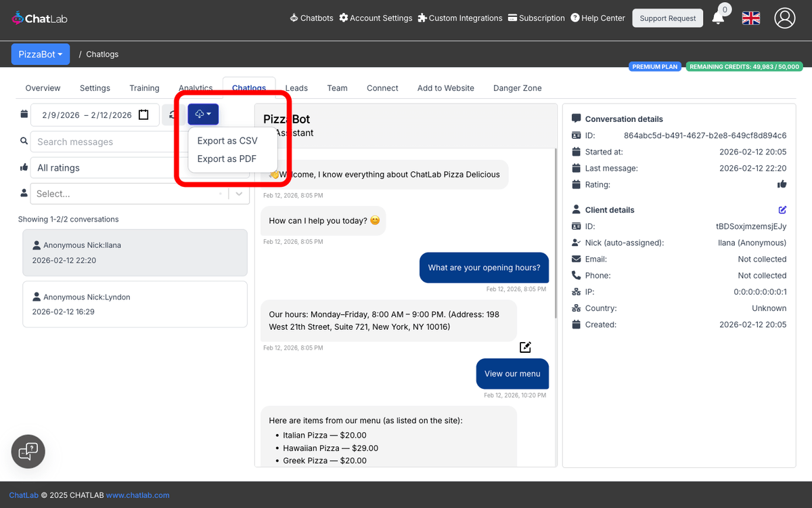Click the edit Client details pencil icon

(x=782, y=209)
